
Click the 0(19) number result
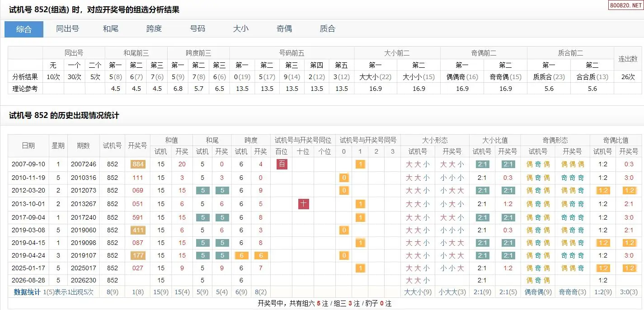[242, 77]
